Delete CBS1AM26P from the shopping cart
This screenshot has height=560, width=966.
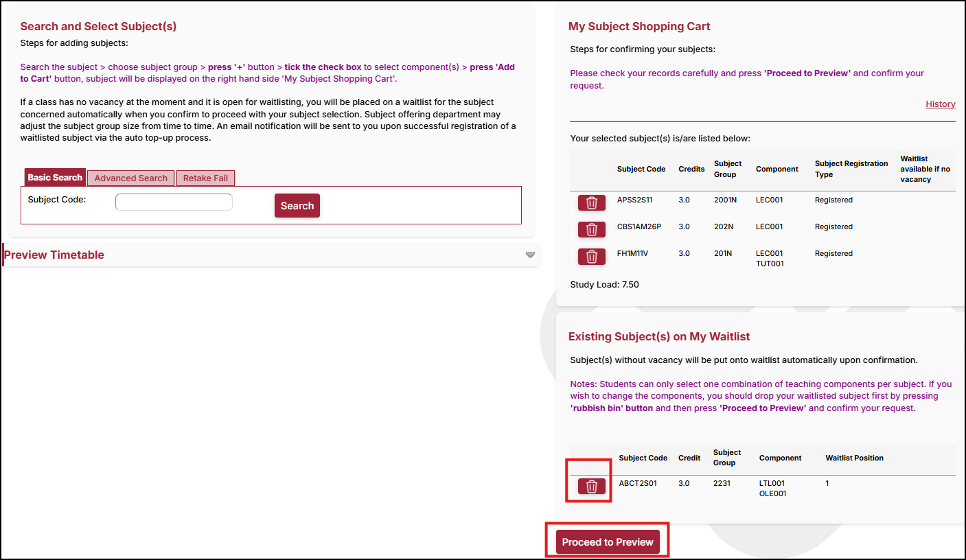point(591,229)
